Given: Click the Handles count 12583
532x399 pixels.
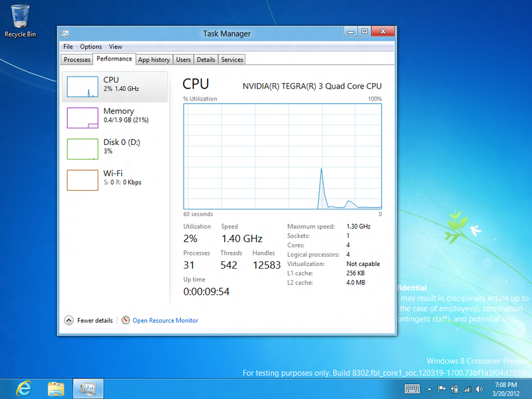Looking at the screenshot, I should (x=267, y=265).
